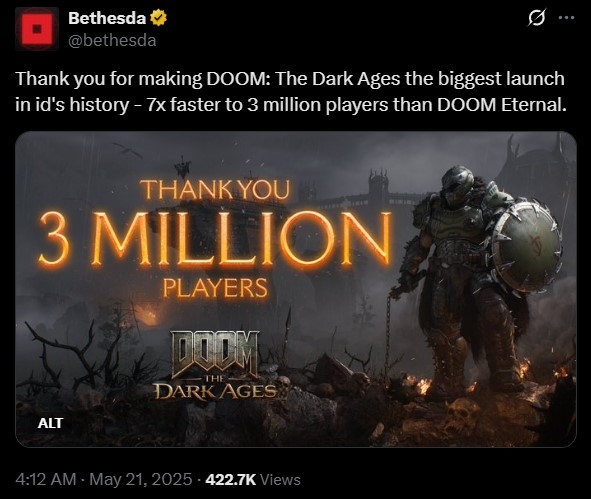Viewport: 591px width, 499px height.
Task: Open the 3 Million Players image
Action: pos(296,289)
